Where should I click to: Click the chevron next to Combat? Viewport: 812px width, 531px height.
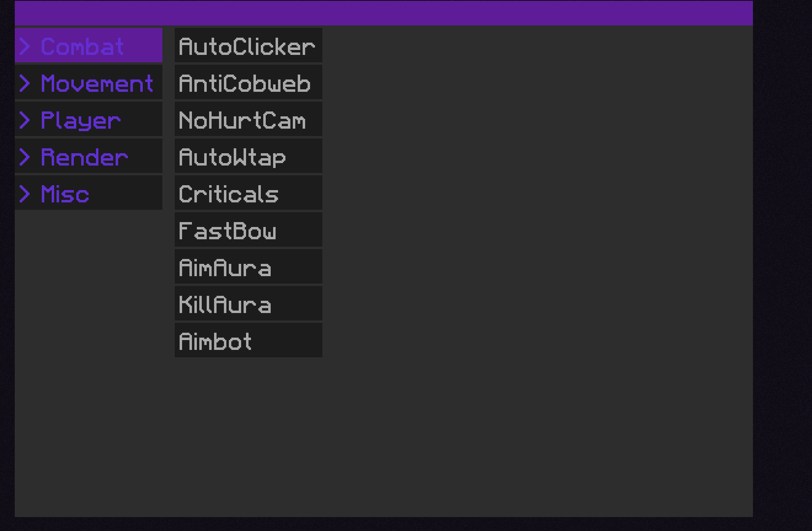[25, 46]
